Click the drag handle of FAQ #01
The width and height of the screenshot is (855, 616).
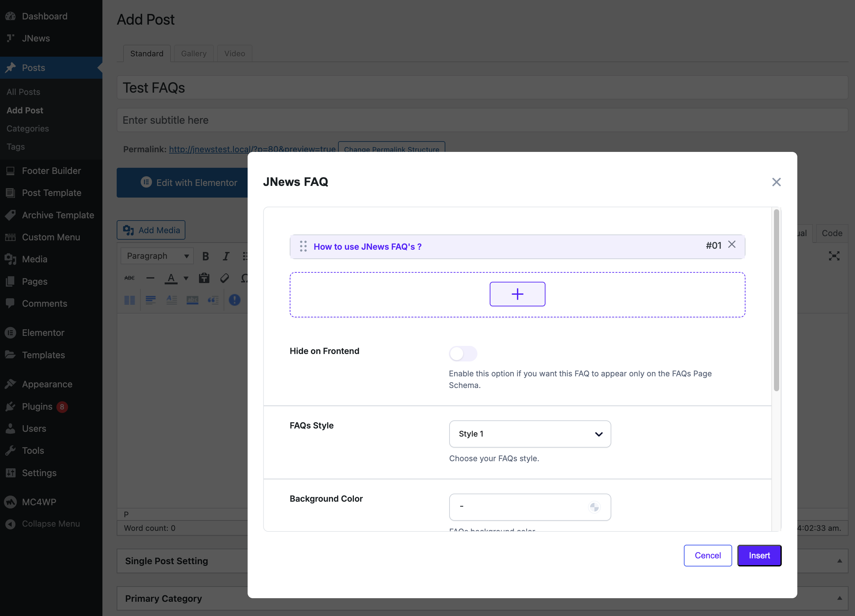tap(303, 246)
